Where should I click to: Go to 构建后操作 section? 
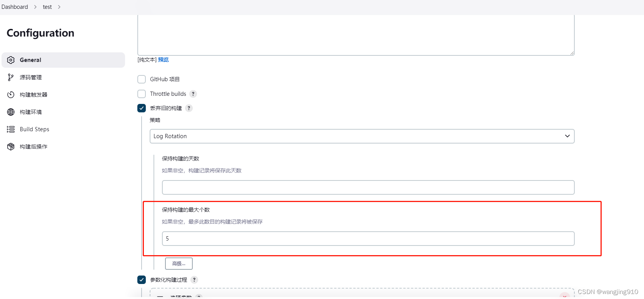click(x=63, y=147)
